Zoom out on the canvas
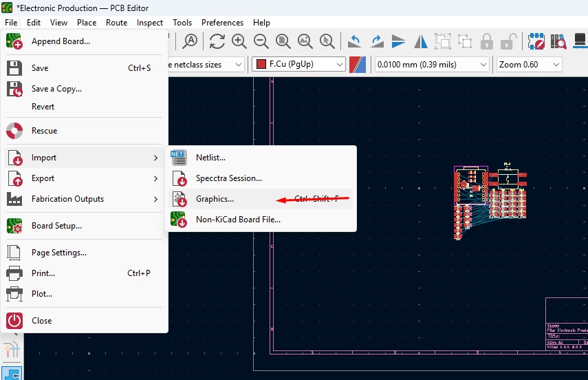The image size is (588, 380). 261,41
